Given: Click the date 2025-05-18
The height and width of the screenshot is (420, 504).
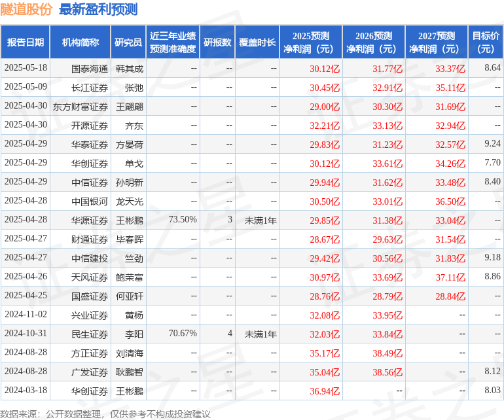Looking at the screenshot, I should 26,68.
